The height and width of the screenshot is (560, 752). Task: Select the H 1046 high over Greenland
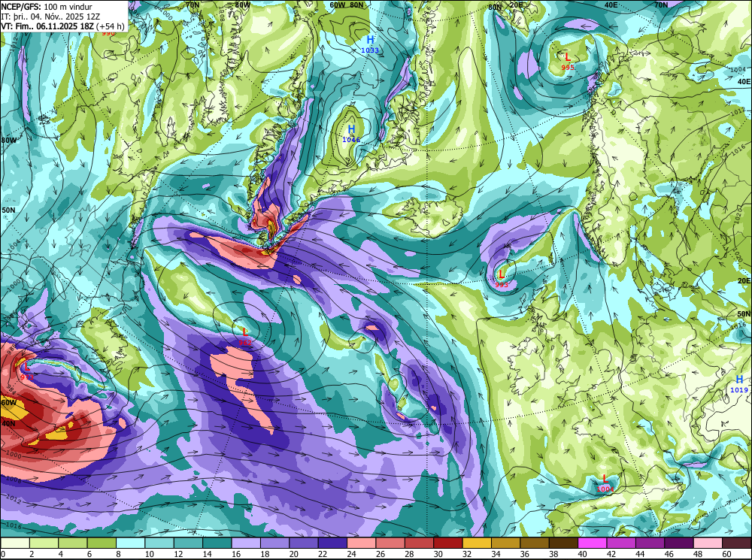(x=351, y=133)
